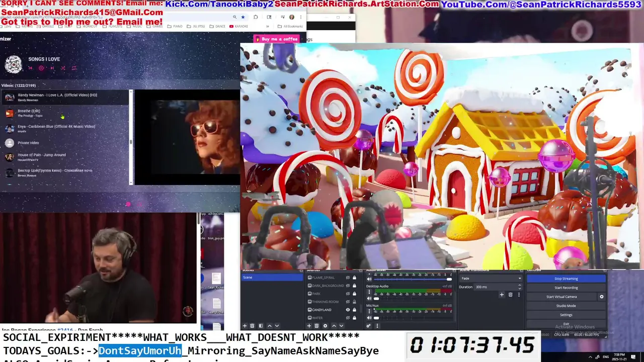Play Enya - Caribbean Blue video
644x362 pixels.
pos(64,129)
